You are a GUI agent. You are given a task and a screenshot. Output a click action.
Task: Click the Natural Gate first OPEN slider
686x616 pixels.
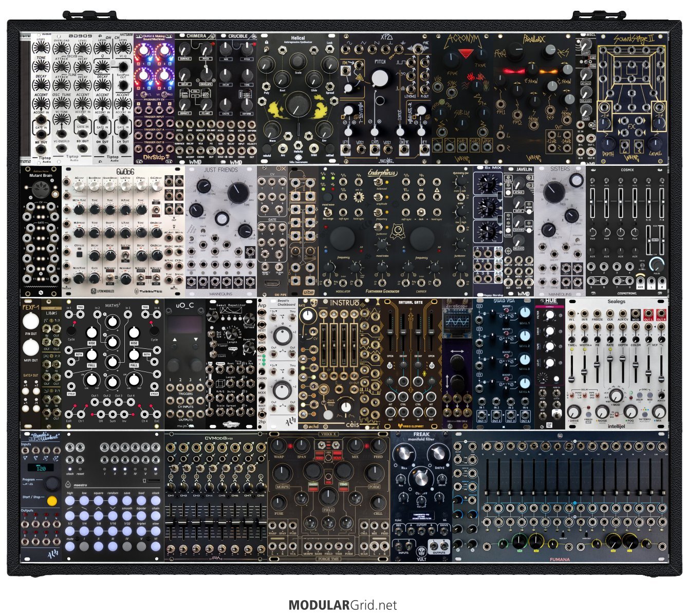[x=391, y=332]
